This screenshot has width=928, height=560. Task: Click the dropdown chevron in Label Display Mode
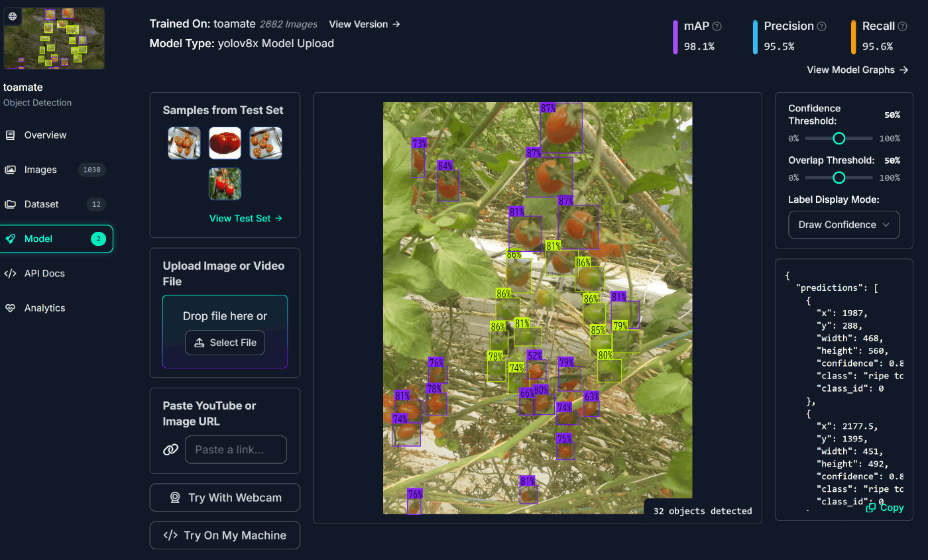(886, 225)
